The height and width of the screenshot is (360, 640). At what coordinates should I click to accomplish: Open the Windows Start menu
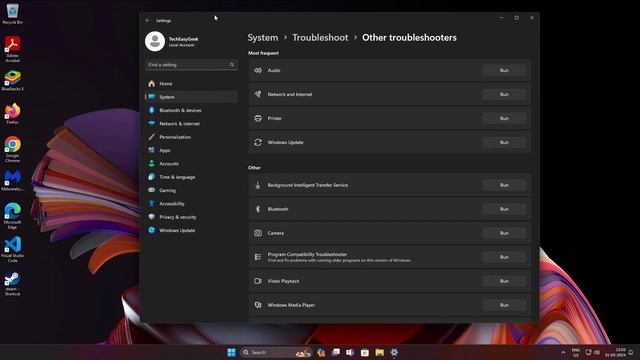231,352
